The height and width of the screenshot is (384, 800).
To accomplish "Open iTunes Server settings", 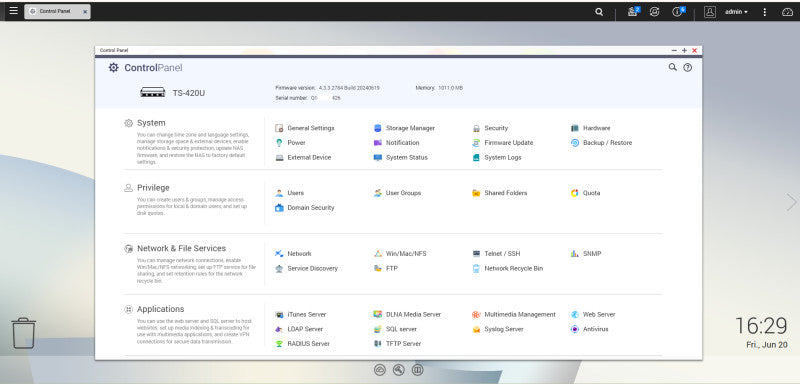I will click(x=301, y=314).
